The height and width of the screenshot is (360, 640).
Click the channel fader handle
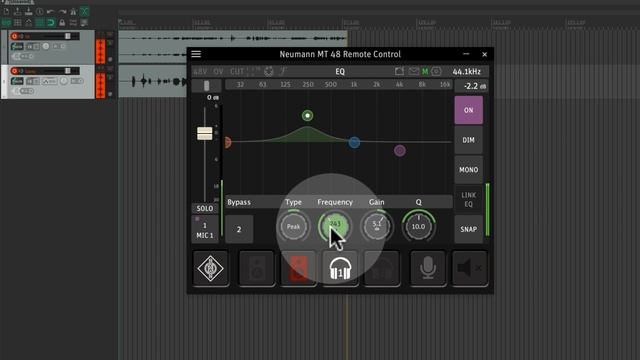click(x=204, y=133)
